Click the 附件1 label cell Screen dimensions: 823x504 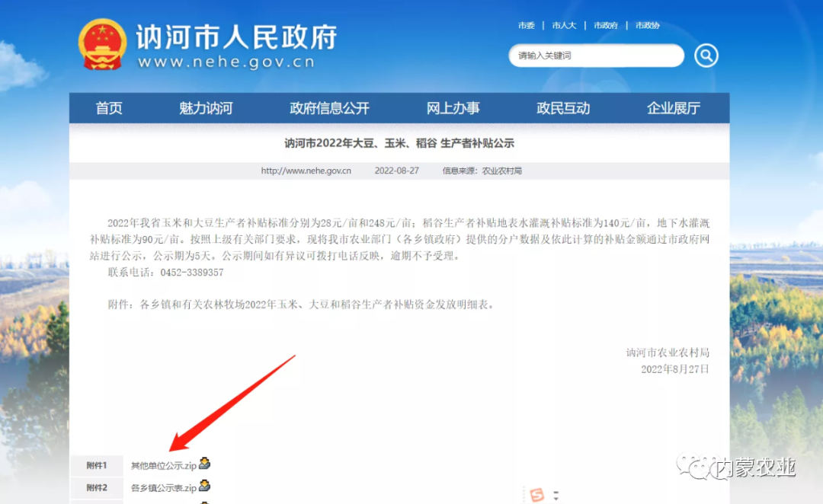click(97, 466)
